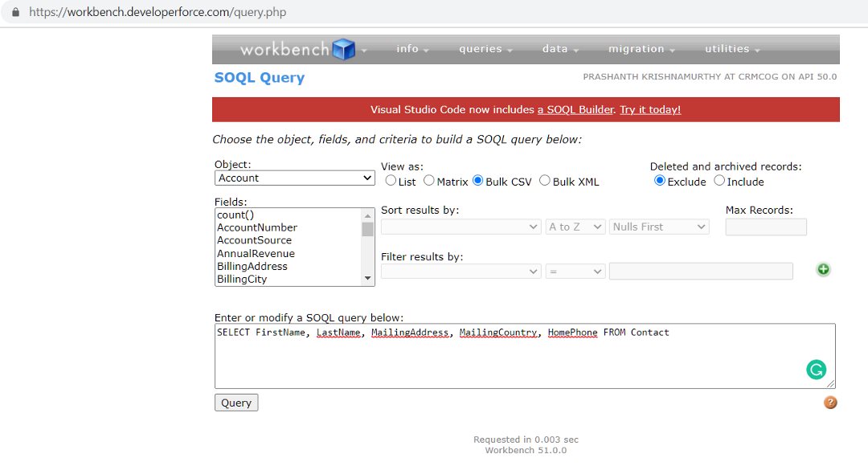Select the Bulk CSV radio button
This screenshot has width=868, height=466.
(x=477, y=181)
